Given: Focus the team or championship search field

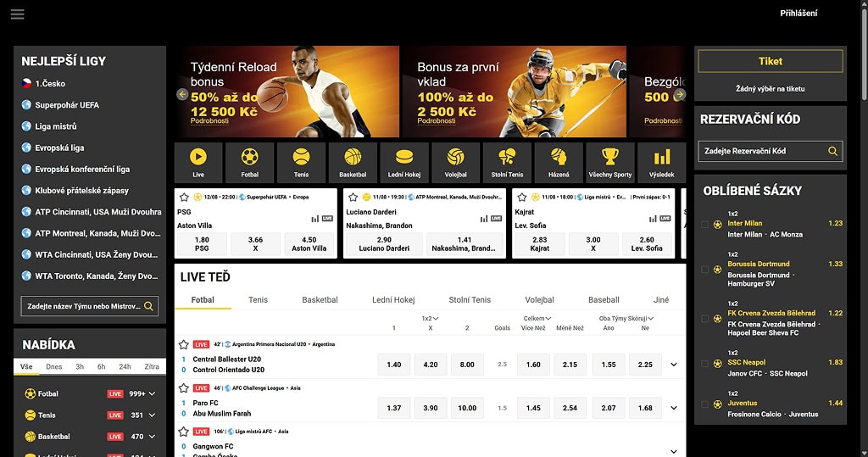Looking at the screenshot, I should (x=90, y=306).
